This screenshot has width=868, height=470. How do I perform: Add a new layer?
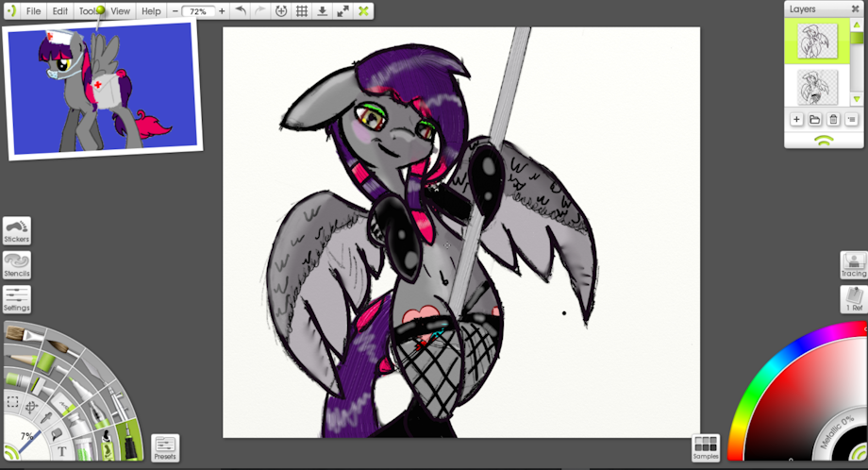coord(796,119)
